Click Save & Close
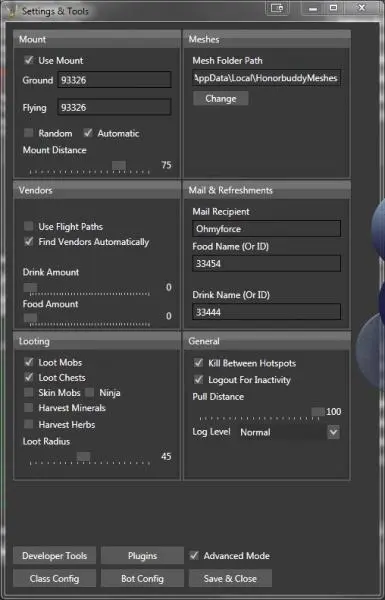385x600 pixels. click(230, 579)
